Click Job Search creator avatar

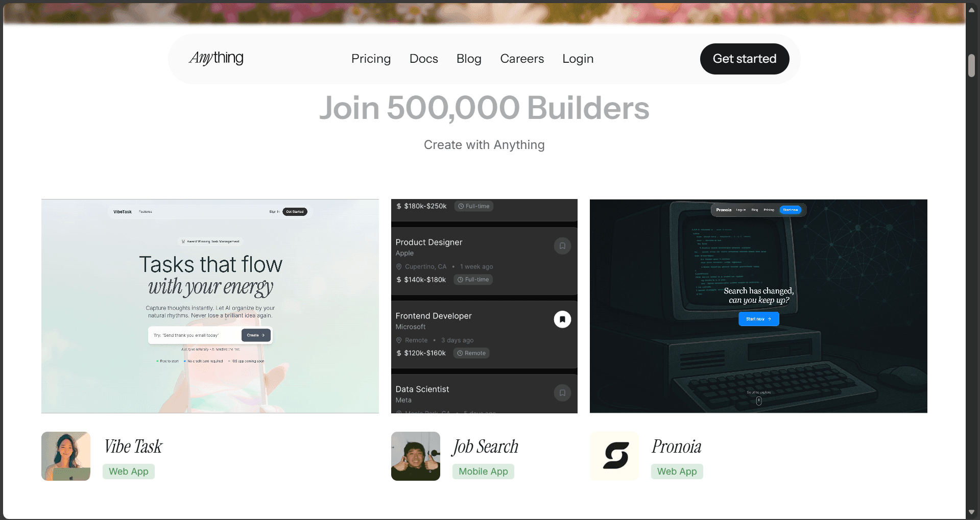coord(416,456)
